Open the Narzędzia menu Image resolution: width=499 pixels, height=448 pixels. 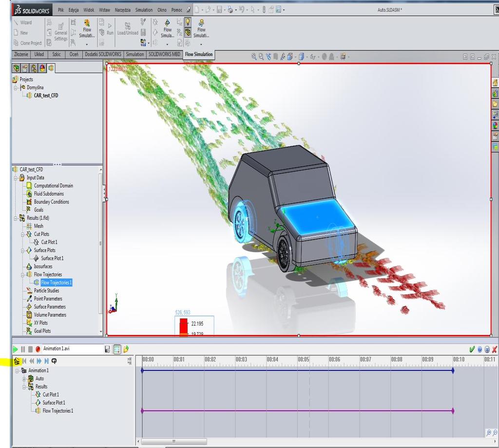pos(122,10)
